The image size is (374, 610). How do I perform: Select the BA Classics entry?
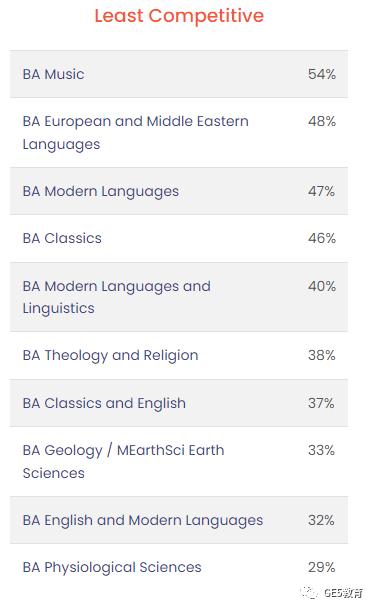(x=179, y=238)
